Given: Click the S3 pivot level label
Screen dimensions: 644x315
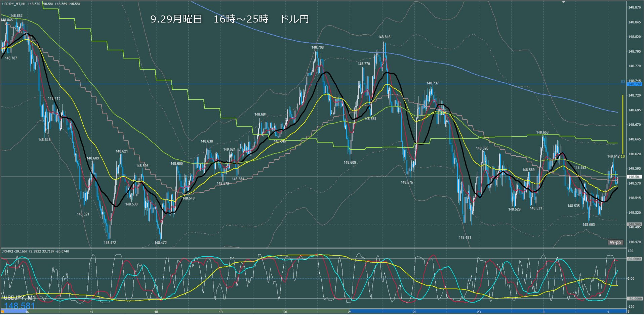Looking at the screenshot, I should (622, 82).
